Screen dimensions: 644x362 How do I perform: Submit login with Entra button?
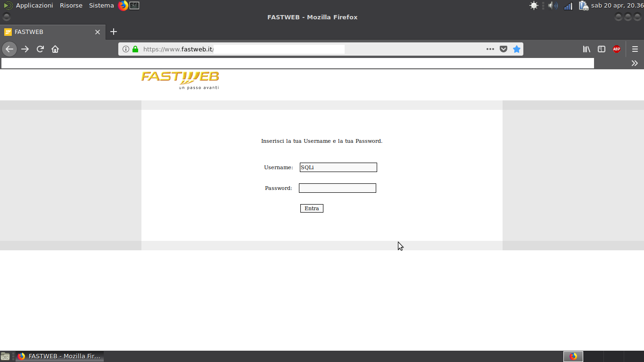312,208
